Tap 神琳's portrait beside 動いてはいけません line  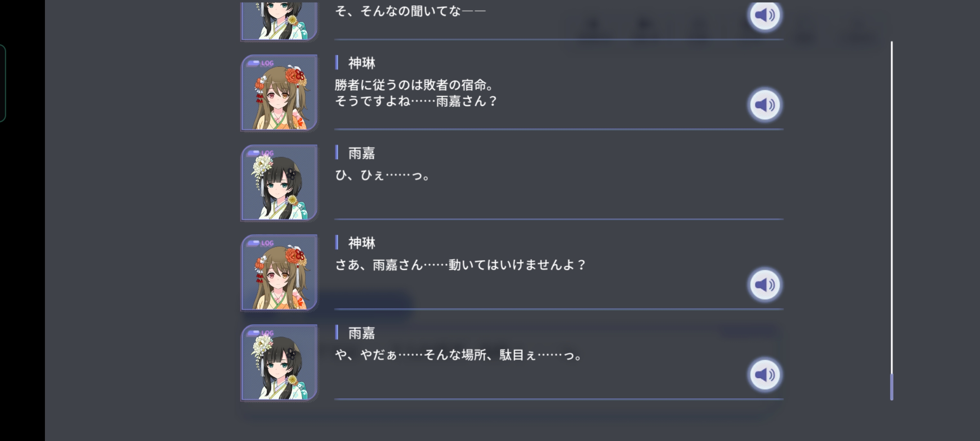coord(279,272)
